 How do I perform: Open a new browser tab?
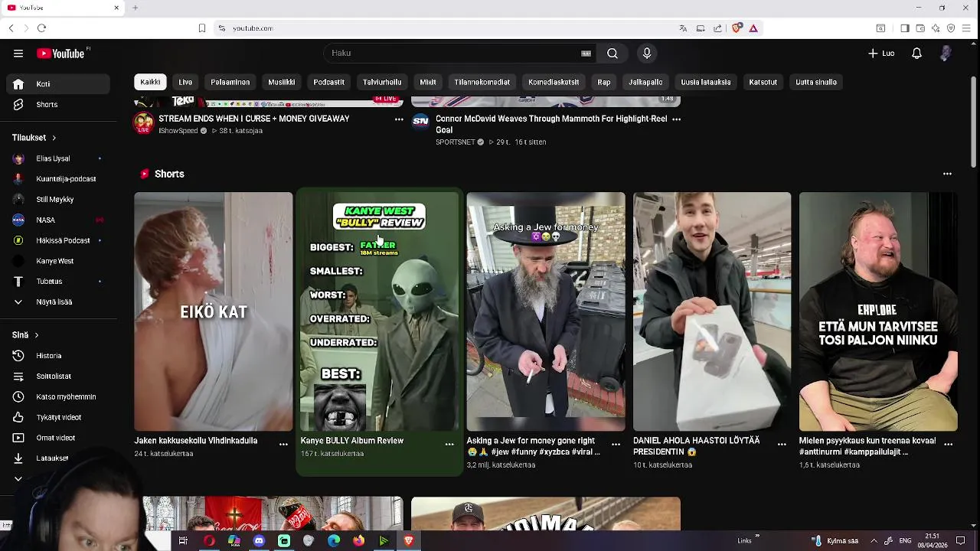tap(135, 8)
